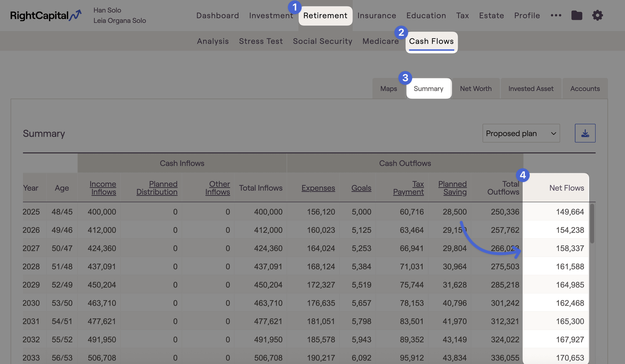Click the download export icon button
Viewport: 625px width, 364px height.
585,133
